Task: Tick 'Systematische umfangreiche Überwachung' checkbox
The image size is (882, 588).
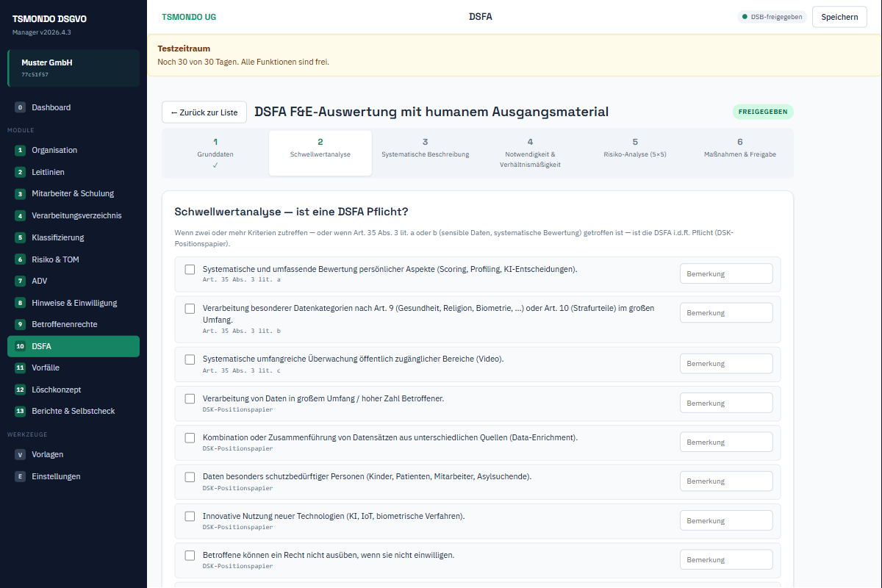Action: coord(190,359)
